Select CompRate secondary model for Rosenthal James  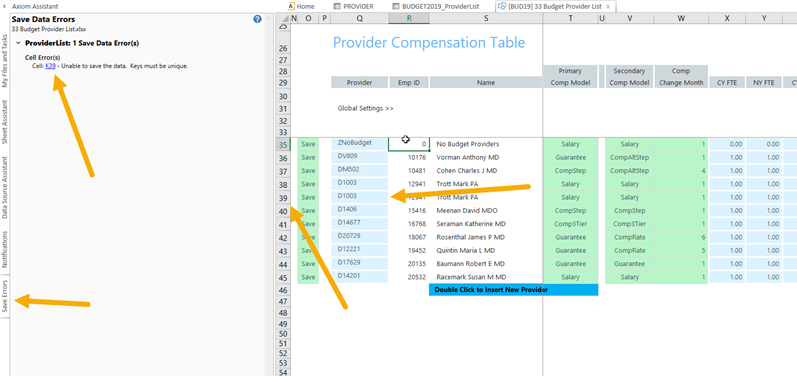click(x=629, y=237)
